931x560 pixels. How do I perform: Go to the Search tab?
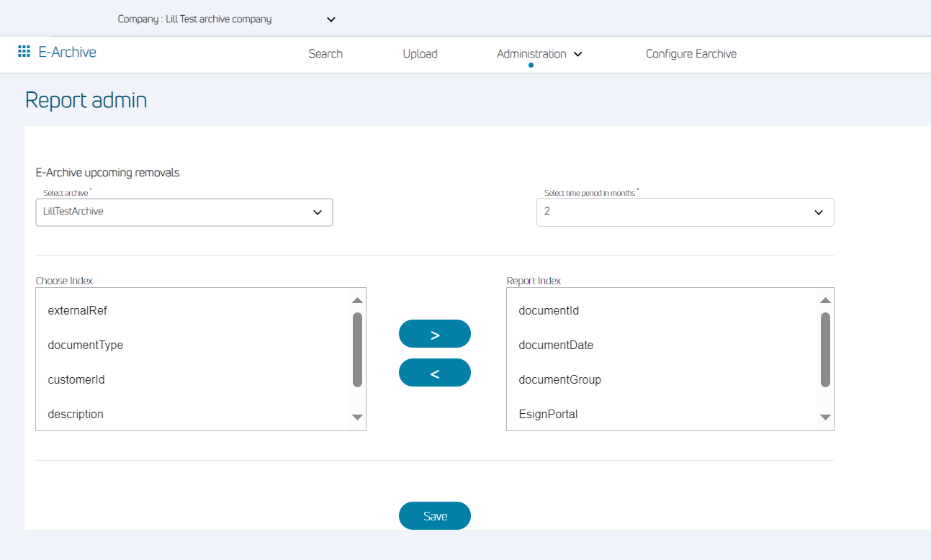click(325, 54)
